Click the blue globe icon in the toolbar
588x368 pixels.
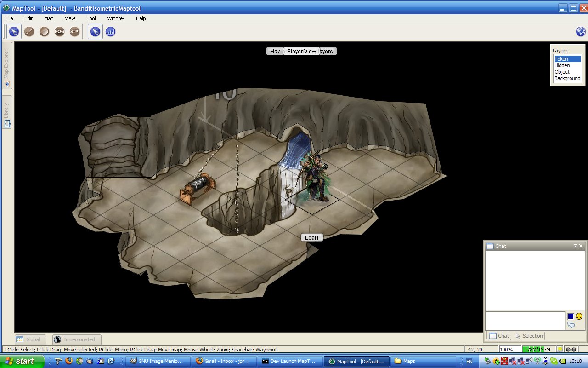coord(581,32)
